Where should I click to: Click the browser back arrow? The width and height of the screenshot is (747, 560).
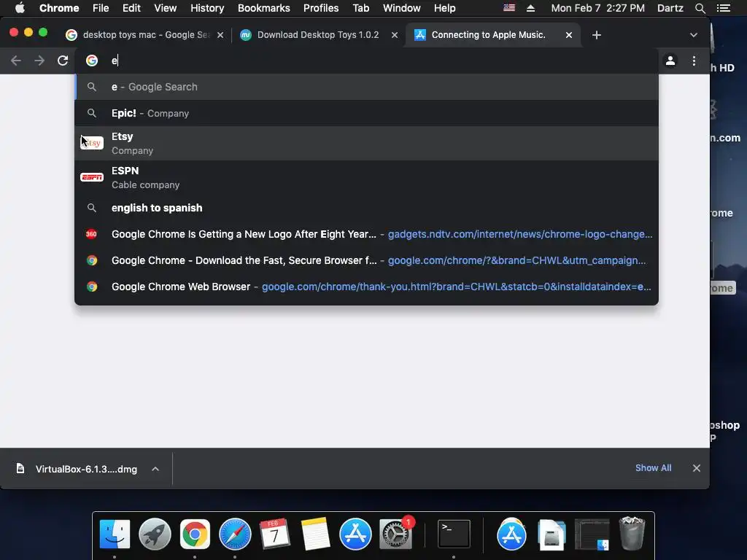(16, 61)
